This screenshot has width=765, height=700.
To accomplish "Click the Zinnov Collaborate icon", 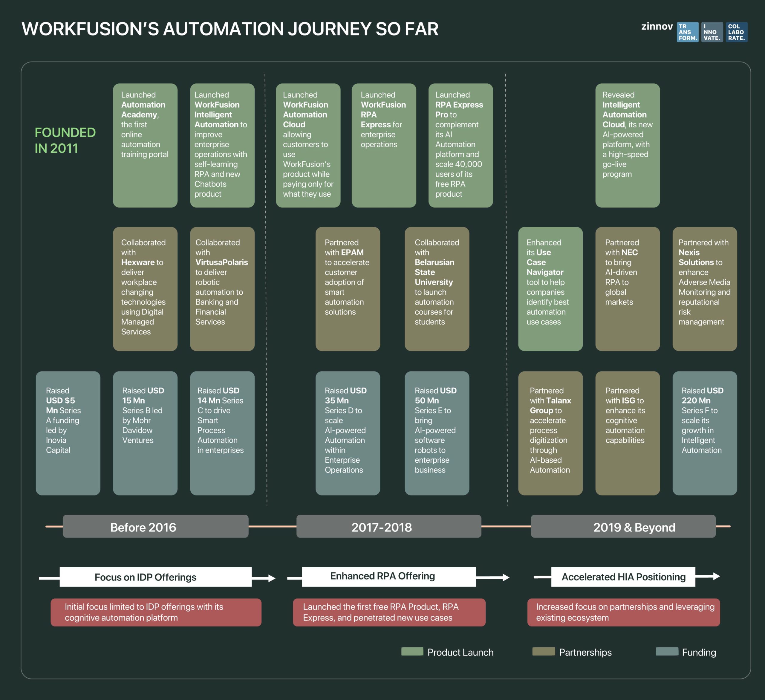I will point(746,30).
